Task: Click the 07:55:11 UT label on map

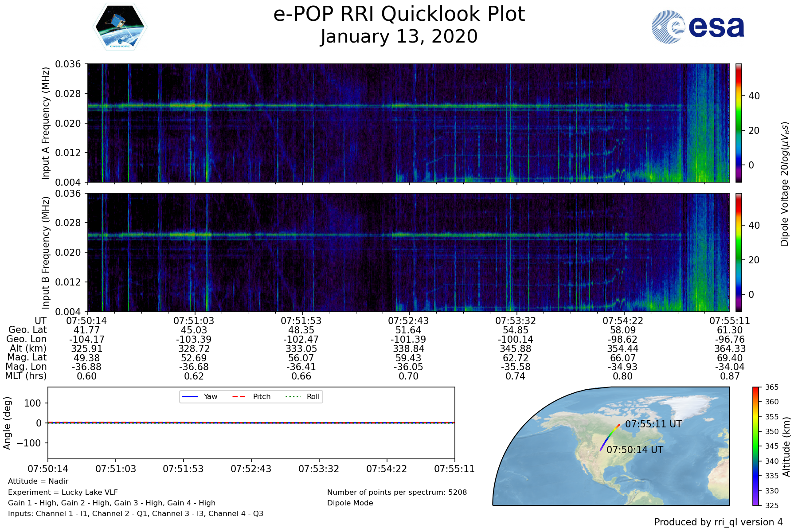Action: click(x=653, y=424)
